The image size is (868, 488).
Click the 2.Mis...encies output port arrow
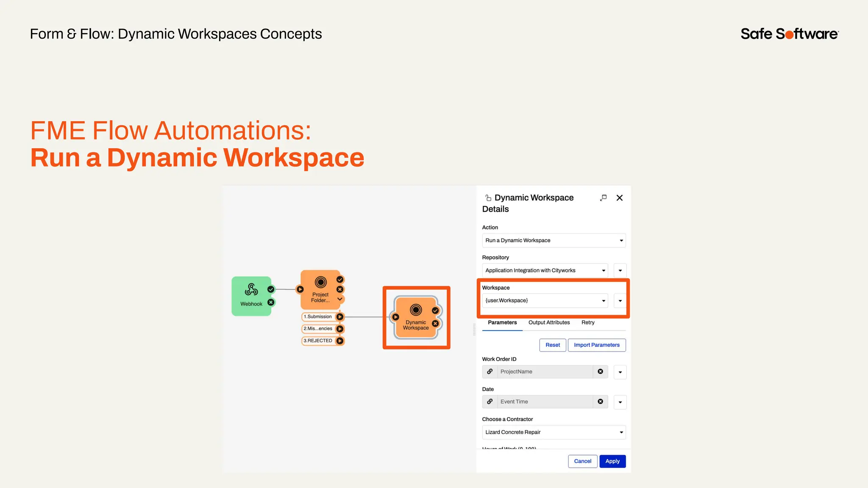[x=340, y=329]
